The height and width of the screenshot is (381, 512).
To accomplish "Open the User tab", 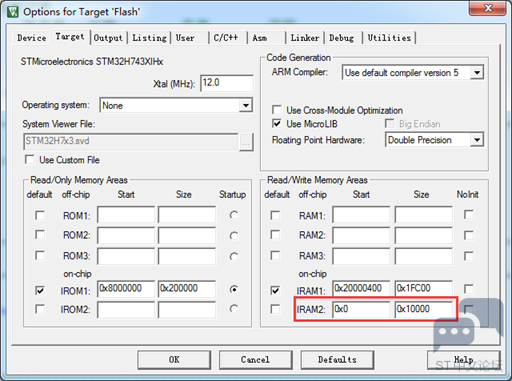I will [185, 38].
